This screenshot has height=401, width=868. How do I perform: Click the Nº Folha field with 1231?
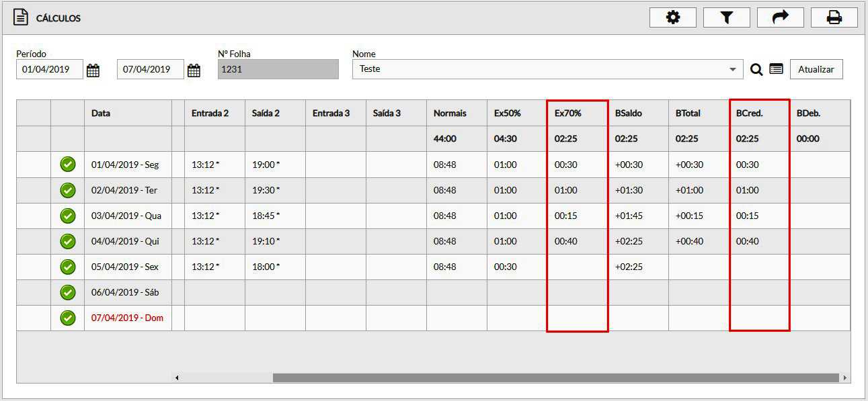pos(278,69)
